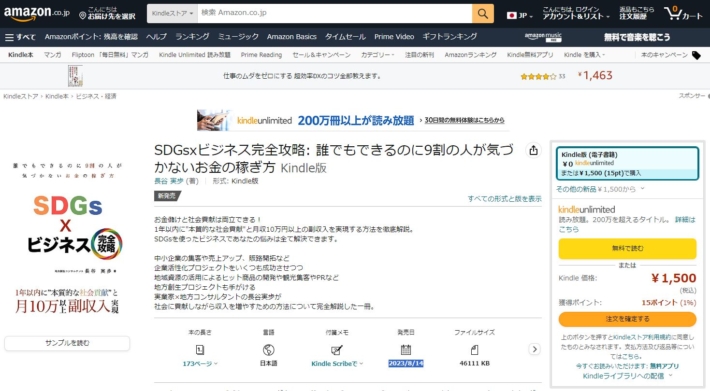Open Prime Video in the navigation bar
Screen dimensions: 710x391
pyautogui.click(x=394, y=37)
